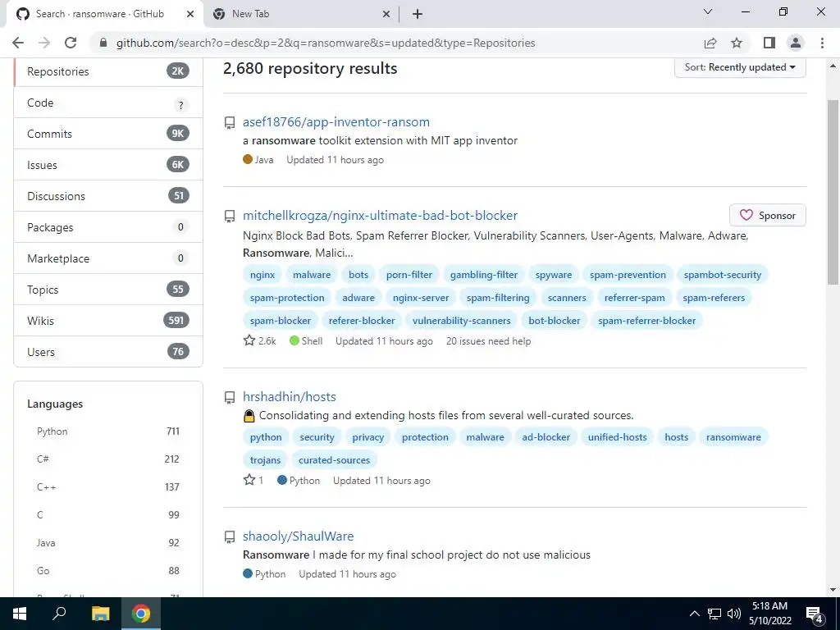Viewport: 840px width, 630px height.
Task: Click repo icon beside asef18766/app-inventor-ransom
Action: click(230, 123)
